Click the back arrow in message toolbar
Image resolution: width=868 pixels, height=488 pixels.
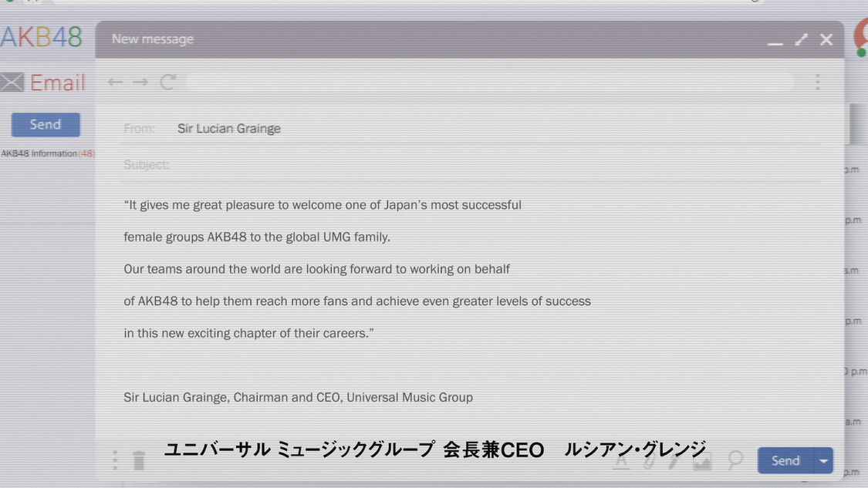pos(115,82)
